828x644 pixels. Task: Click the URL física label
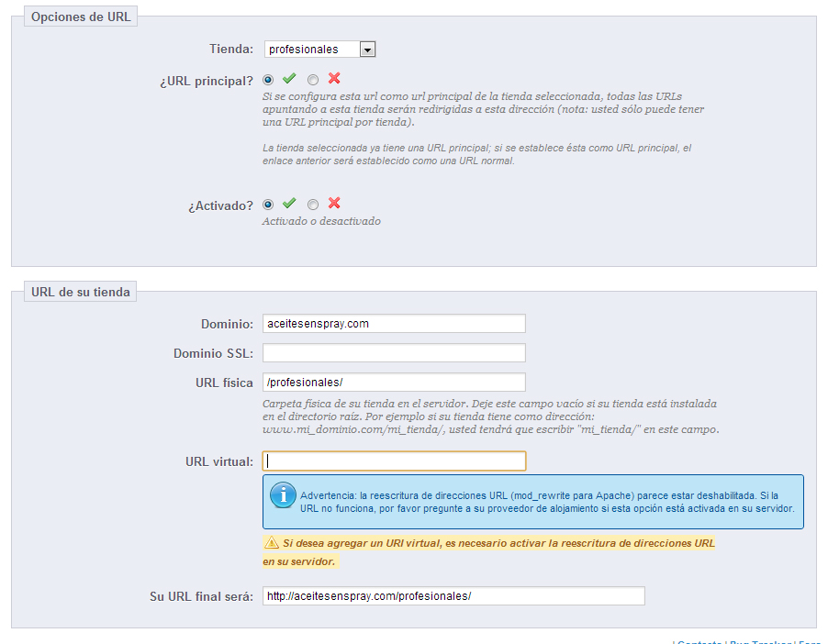click(x=224, y=383)
